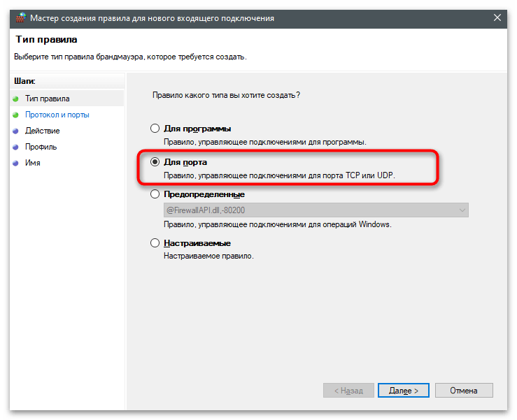Click the dropdown arrow of predefined rules

click(x=462, y=210)
